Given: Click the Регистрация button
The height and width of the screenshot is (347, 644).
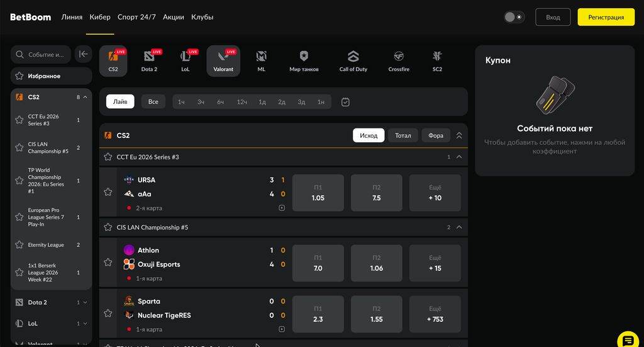Looking at the screenshot, I should pyautogui.click(x=606, y=17).
